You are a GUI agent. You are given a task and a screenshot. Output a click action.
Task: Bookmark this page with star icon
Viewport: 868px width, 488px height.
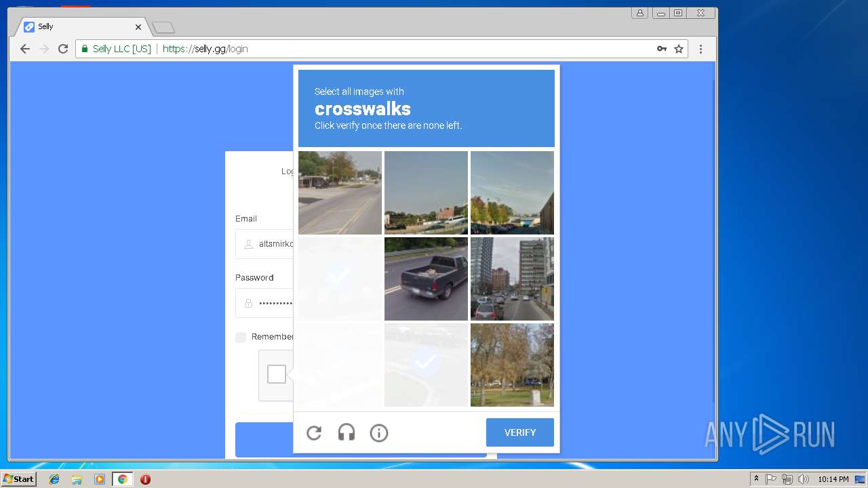pos(679,49)
